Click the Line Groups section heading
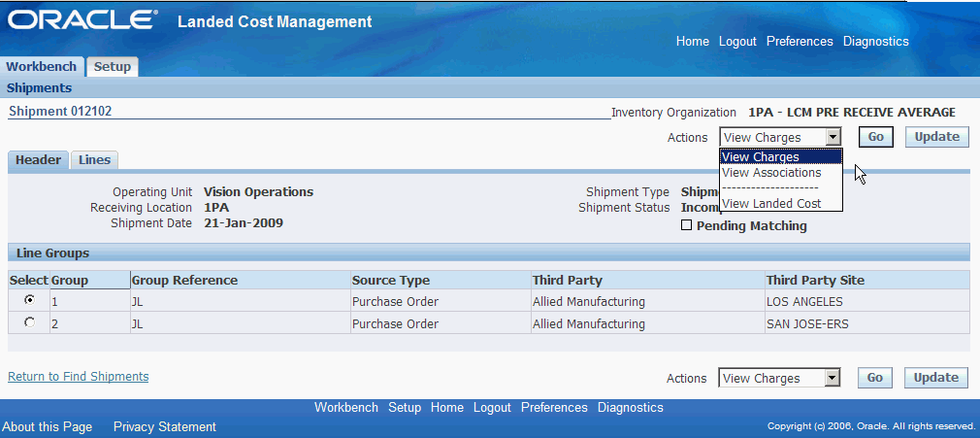The width and height of the screenshot is (980, 438). (x=52, y=253)
